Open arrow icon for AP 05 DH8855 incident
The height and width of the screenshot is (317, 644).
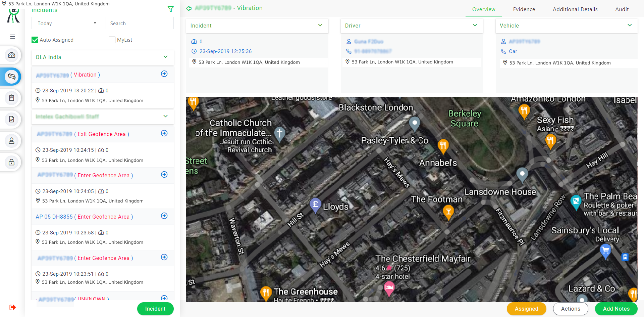click(x=164, y=216)
